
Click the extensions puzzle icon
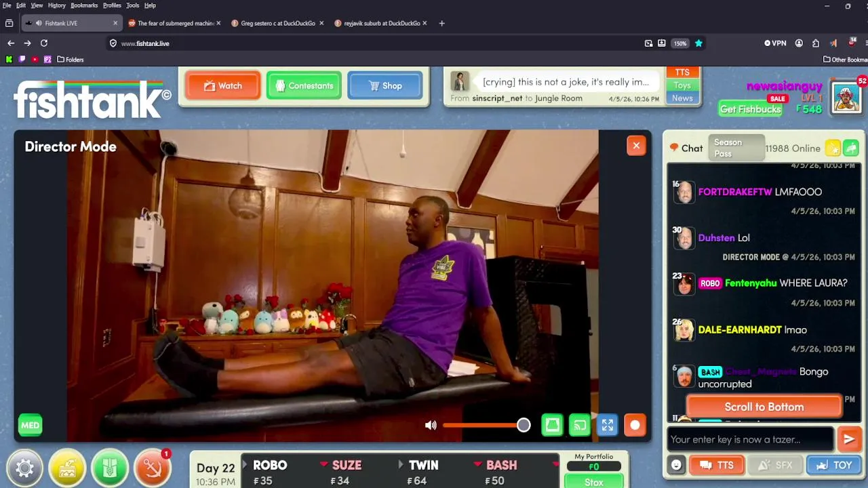(x=816, y=43)
